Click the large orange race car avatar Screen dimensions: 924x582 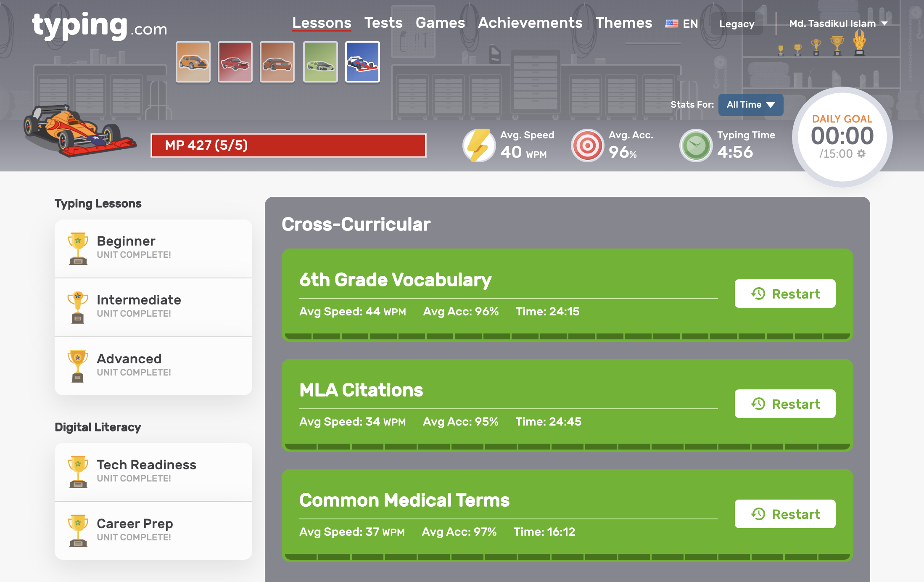click(x=79, y=131)
